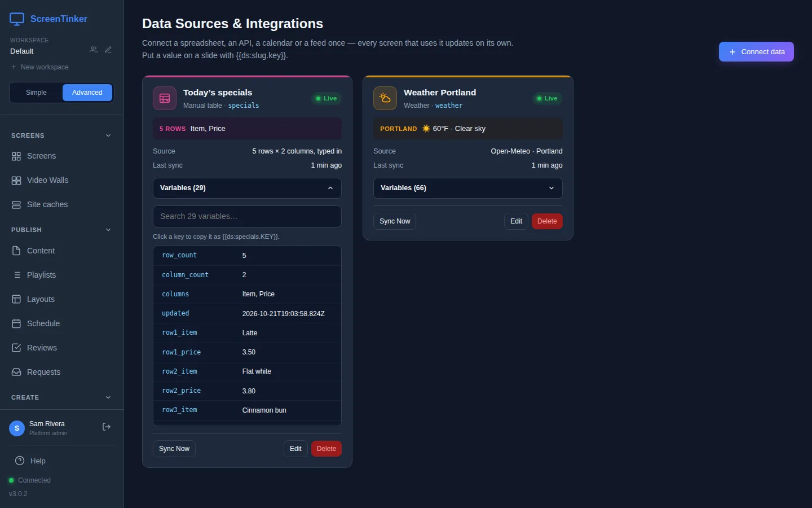Click the Live badge on Weather Portland

click(x=547, y=98)
